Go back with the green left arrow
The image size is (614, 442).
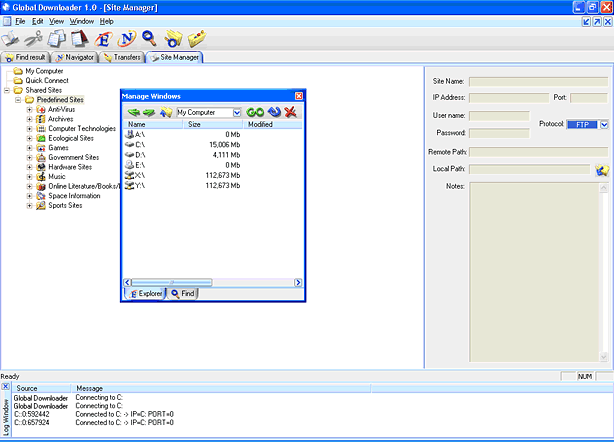tap(134, 113)
